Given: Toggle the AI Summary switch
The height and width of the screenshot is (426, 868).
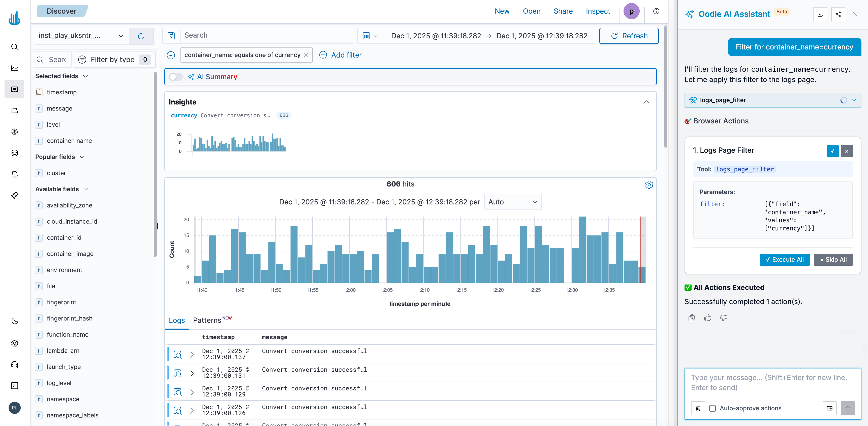Looking at the screenshot, I should point(176,77).
